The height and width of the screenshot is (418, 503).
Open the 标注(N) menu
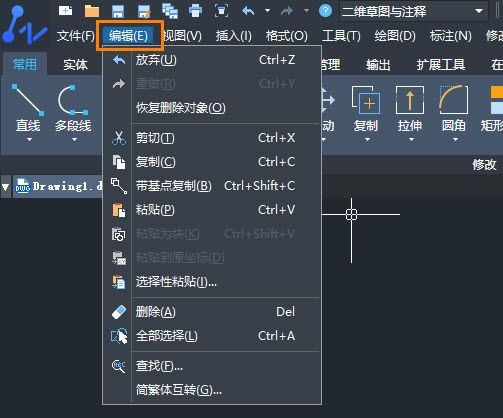(451, 35)
